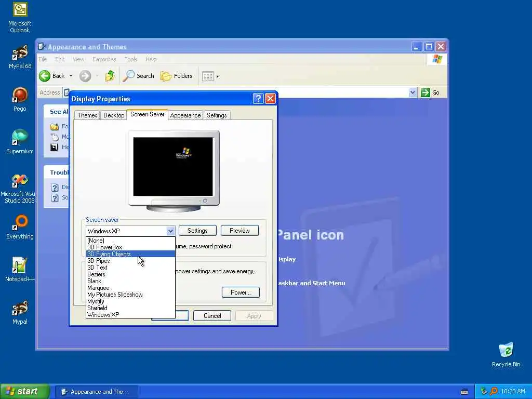
Task: Open the Tools menu
Action: [130, 59]
